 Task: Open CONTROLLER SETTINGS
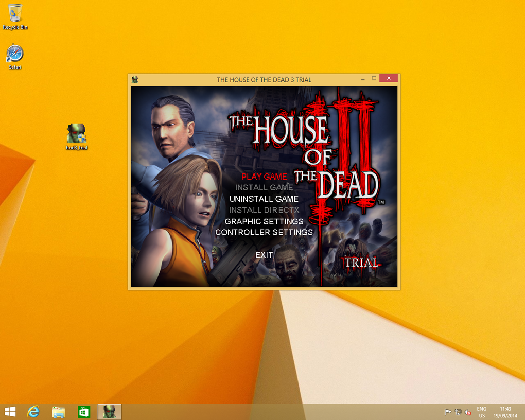pos(264,232)
